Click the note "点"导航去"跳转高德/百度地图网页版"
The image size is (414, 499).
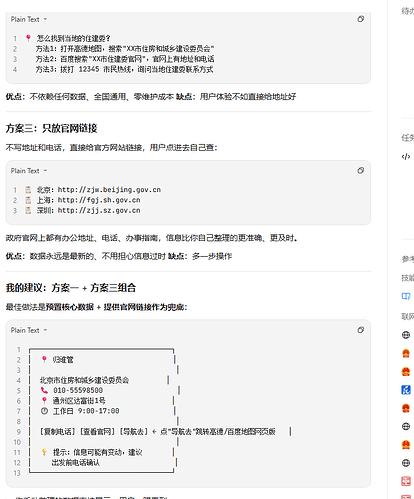tap(218, 432)
